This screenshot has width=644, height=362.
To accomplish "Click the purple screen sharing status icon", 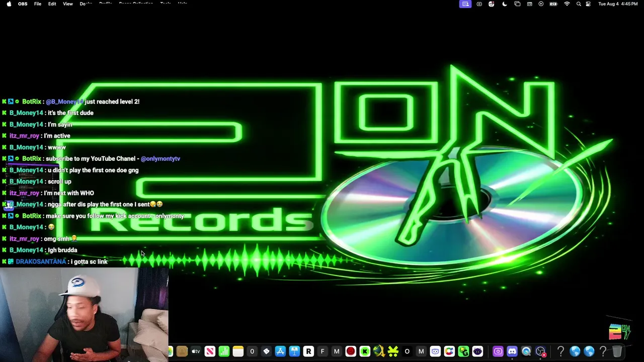I will coord(465,4).
